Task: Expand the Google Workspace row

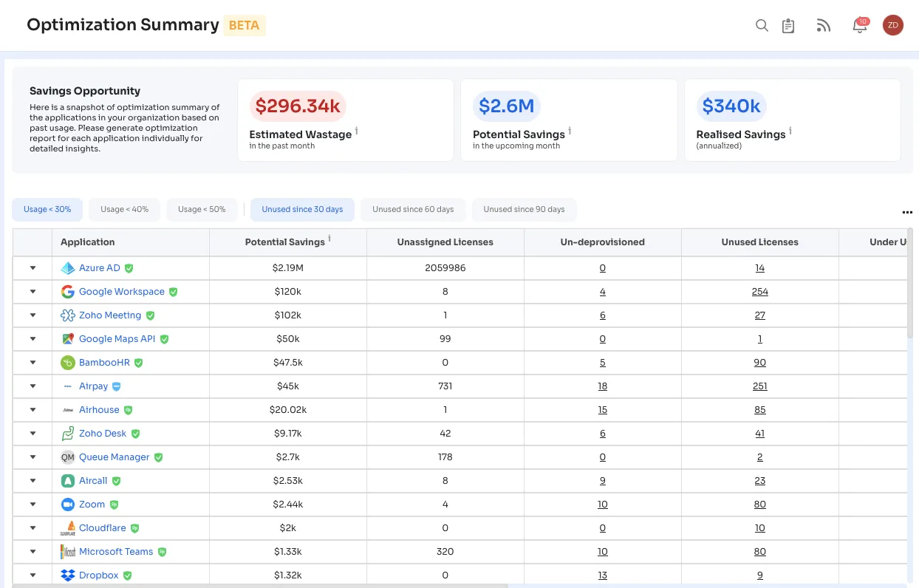Action: click(x=33, y=292)
